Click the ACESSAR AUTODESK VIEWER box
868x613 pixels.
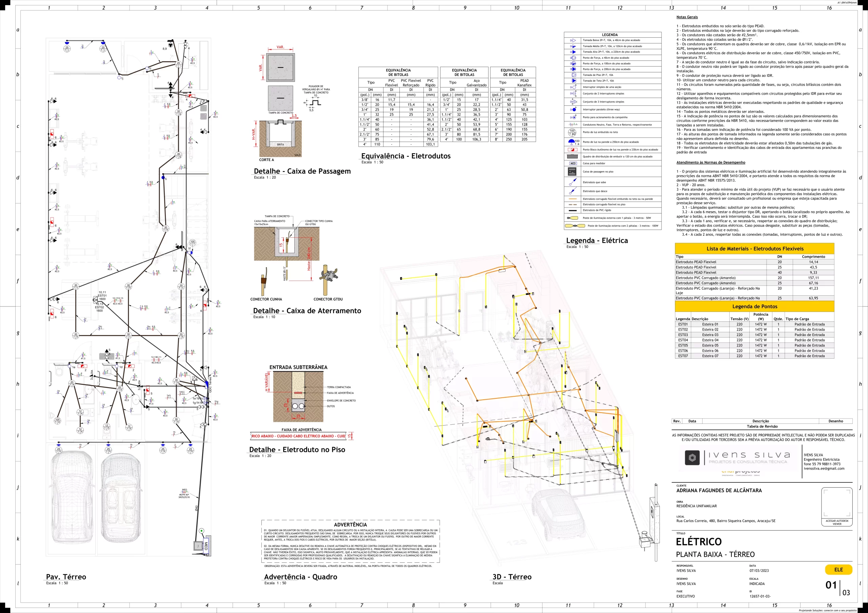pyautogui.click(x=837, y=507)
